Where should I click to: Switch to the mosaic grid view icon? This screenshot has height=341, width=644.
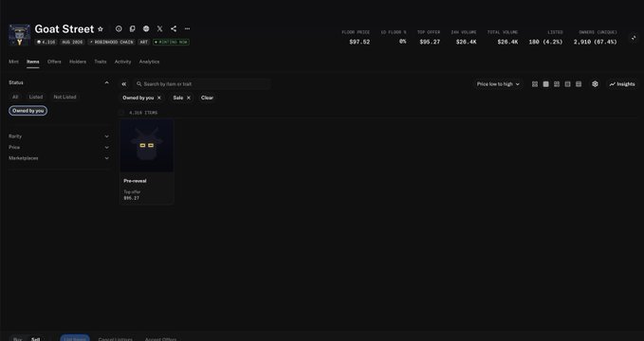tap(557, 84)
